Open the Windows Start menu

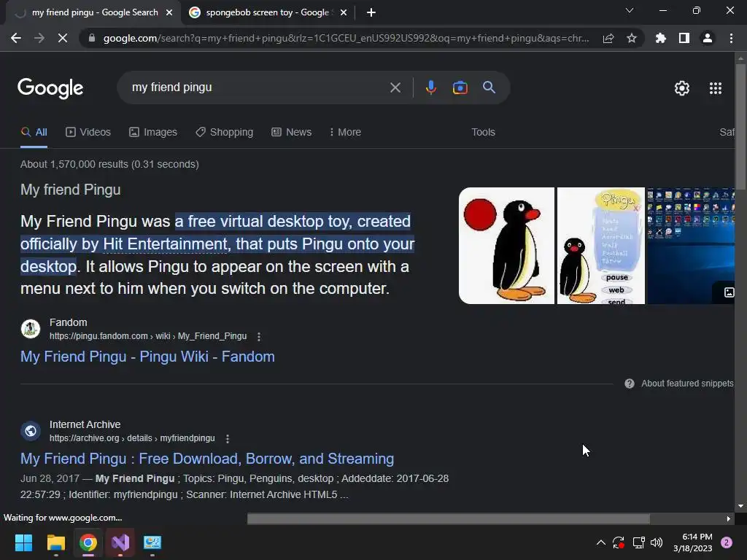pyautogui.click(x=23, y=542)
